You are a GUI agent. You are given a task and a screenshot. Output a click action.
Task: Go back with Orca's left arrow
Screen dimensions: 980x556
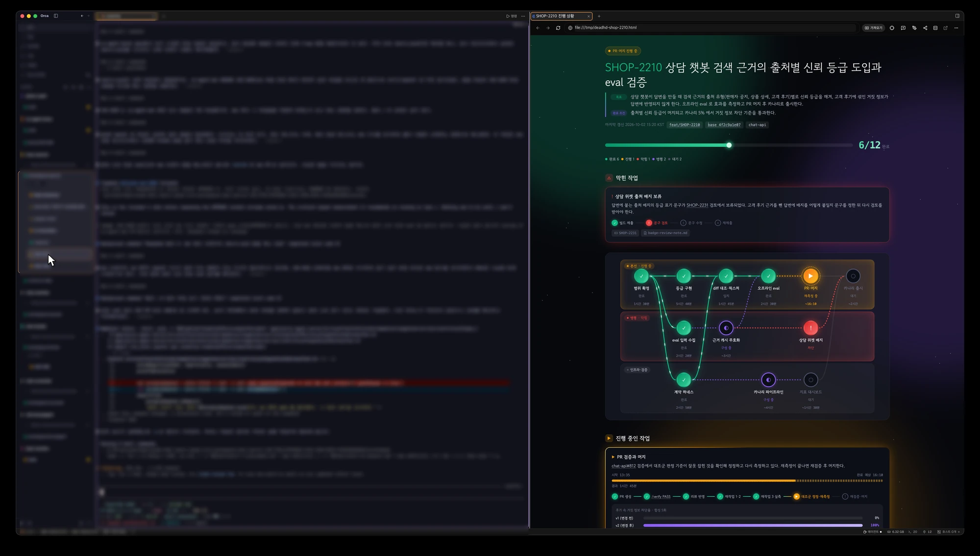tap(82, 16)
